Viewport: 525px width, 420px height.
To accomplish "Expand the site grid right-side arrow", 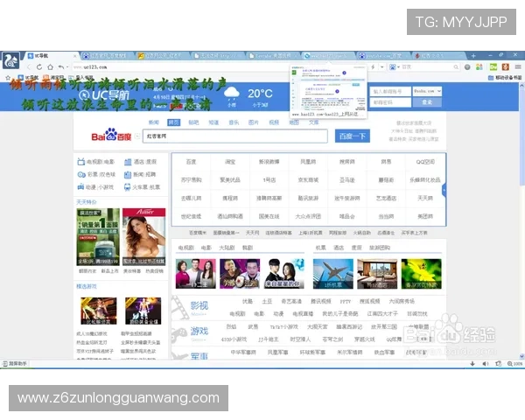I will pyautogui.click(x=444, y=189).
